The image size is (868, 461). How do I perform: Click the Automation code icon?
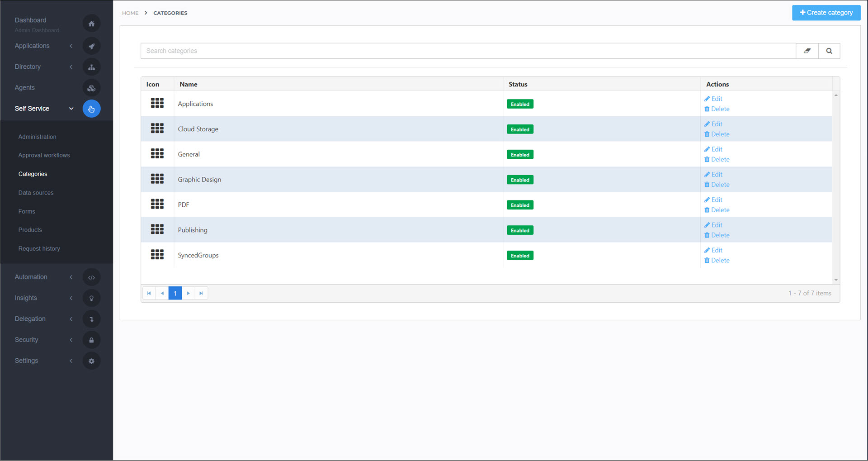click(x=91, y=277)
